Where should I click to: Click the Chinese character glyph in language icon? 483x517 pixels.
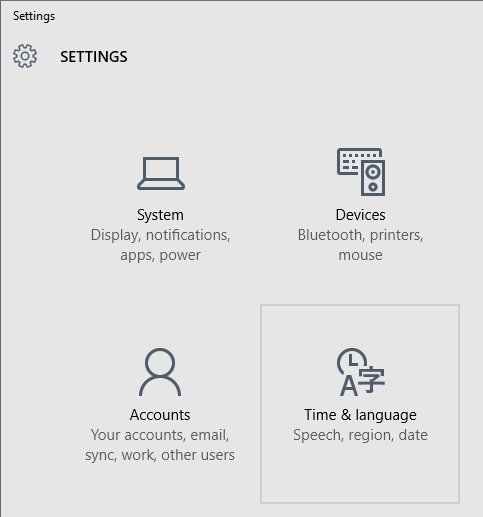click(372, 380)
